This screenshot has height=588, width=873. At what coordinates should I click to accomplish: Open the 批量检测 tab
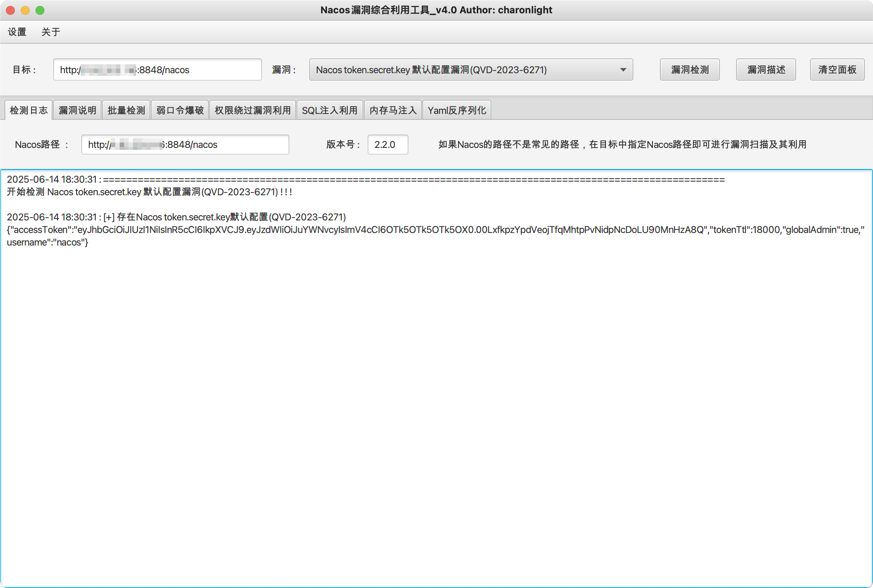[x=126, y=110]
